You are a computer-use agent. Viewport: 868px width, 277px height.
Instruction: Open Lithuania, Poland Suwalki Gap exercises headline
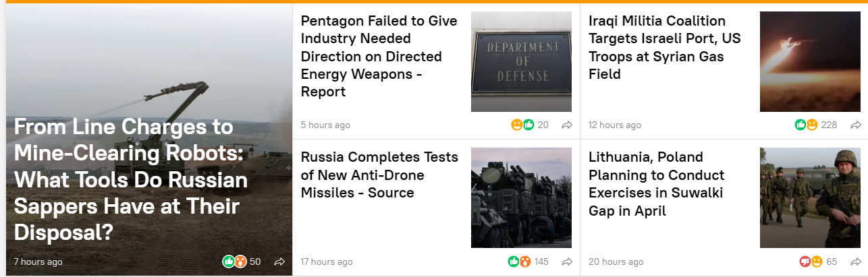(x=655, y=184)
